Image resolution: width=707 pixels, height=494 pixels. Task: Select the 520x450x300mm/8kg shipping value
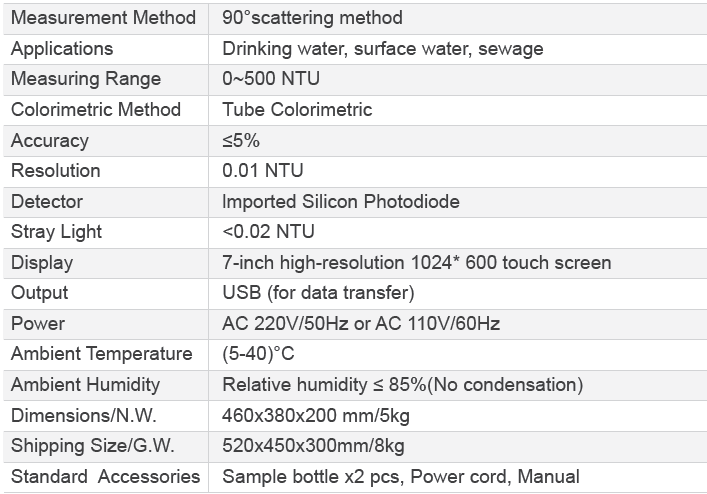(x=313, y=446)
